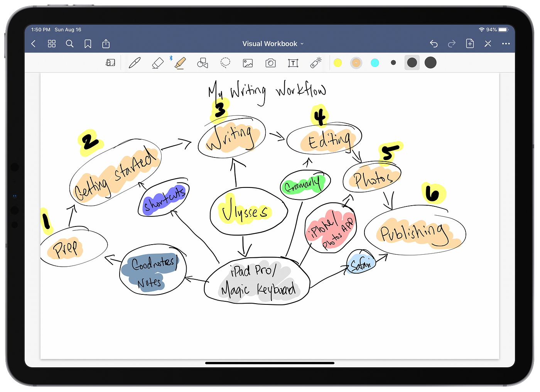This screenshot has height=392, width=540.
Task: Tap the 'Editing' bubble
Action: pyautogui.click(x=324, y=139)
